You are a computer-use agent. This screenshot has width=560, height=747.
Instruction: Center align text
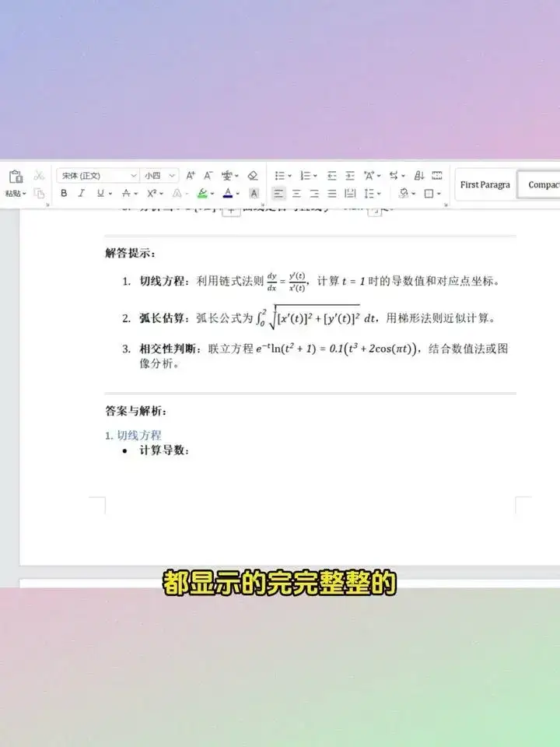tap(296, 194)
